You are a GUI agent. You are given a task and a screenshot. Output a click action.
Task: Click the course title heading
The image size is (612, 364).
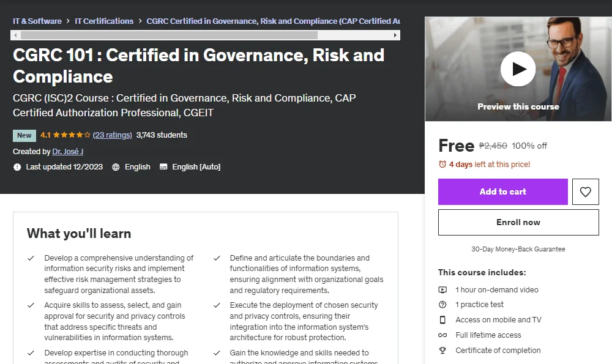pos(199,65)
